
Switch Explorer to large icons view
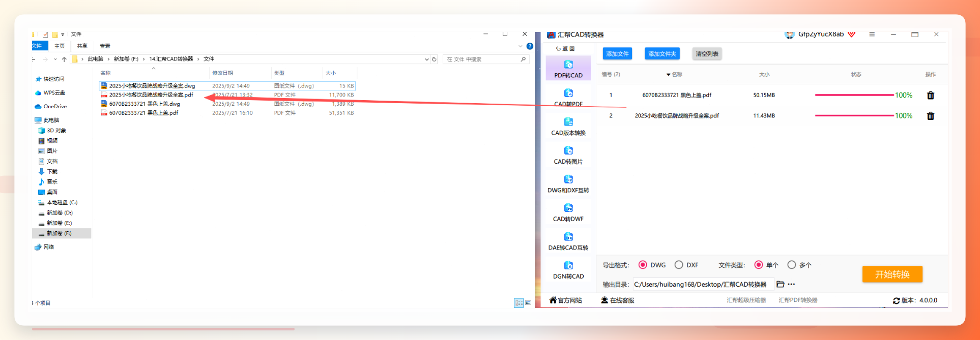pos(528,303)
